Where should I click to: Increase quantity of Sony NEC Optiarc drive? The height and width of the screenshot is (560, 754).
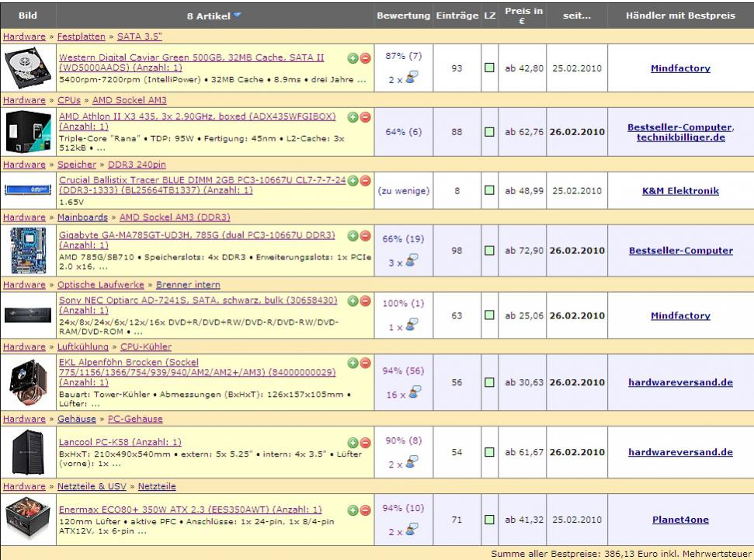click(353, 301)
